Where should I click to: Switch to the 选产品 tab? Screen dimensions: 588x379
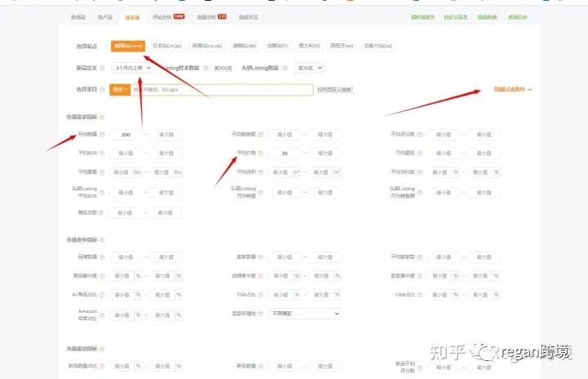[105, 17]
